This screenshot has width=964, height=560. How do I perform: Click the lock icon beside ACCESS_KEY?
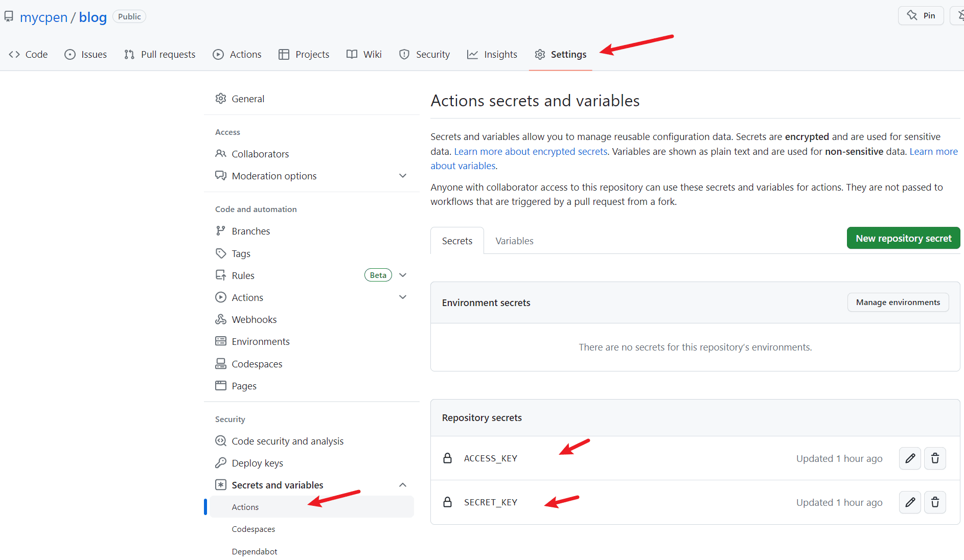point(447,458)
